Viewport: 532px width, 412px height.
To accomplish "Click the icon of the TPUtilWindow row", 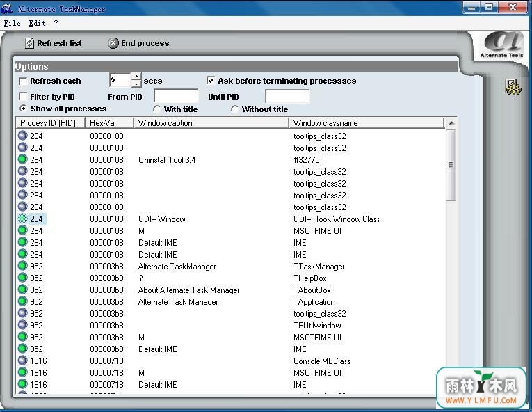I will tap(23, 325).
